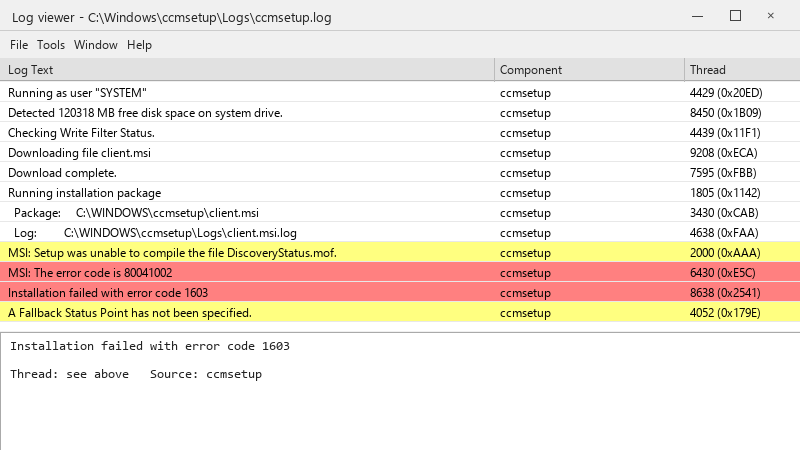Click the window title showing ccmsetup.log path
Screen dimensions: 800x450
[171, 17]
